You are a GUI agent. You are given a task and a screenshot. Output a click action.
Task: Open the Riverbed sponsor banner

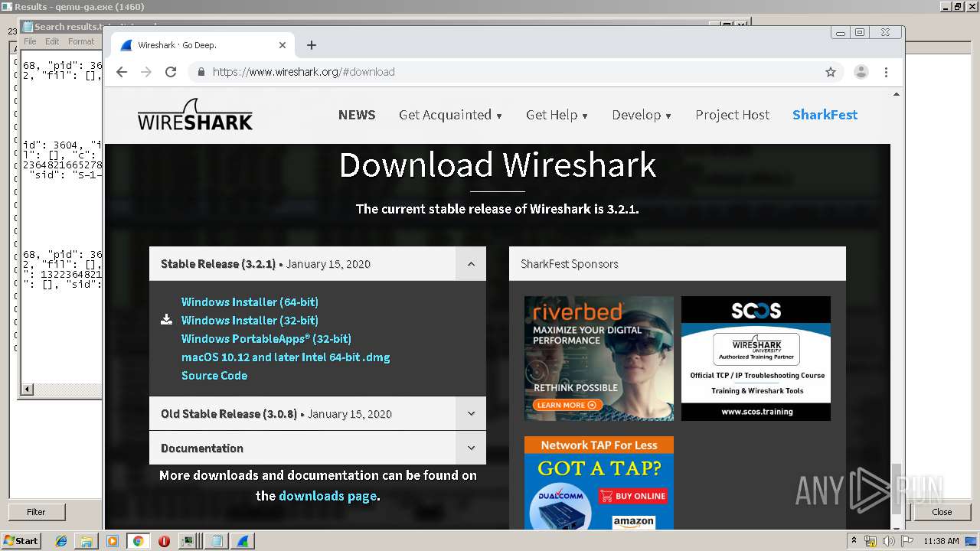599,358
